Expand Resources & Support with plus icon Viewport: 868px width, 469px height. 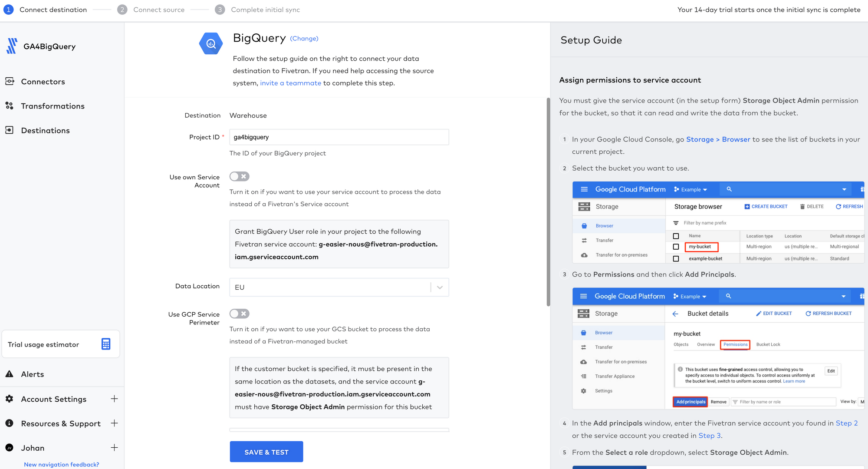click(114, 423)
